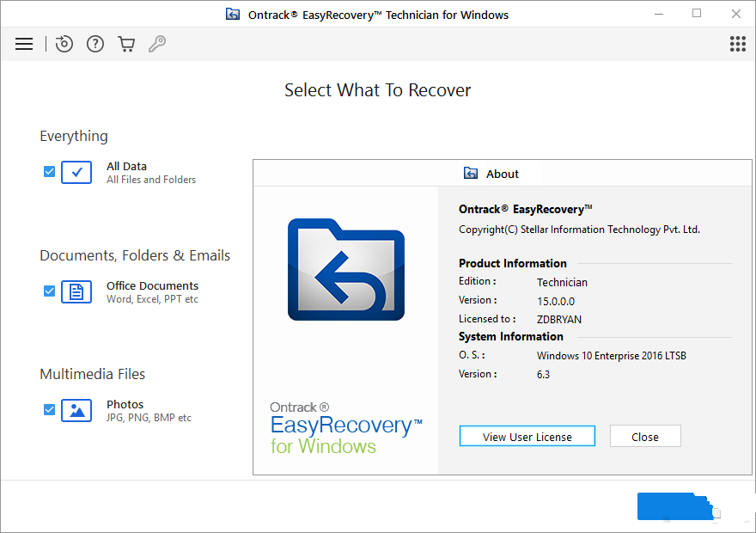Click the 'Edition :' label
The width and height of the screenshot is (756, 533).
coord(478,281)
